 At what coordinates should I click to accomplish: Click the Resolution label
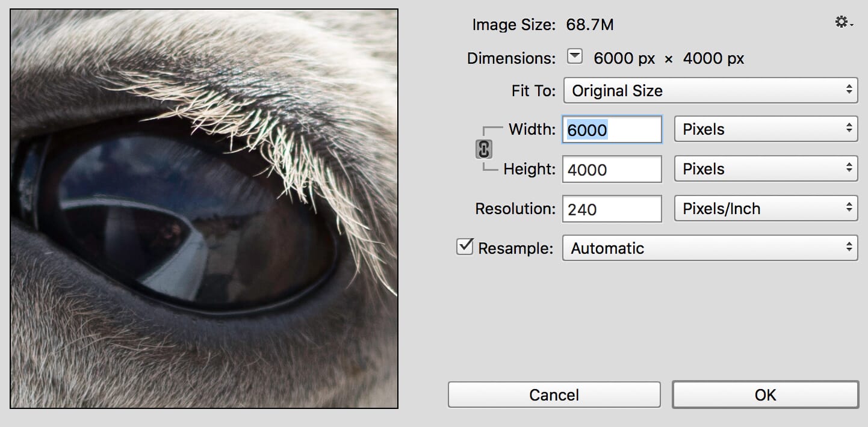point(515,209)
